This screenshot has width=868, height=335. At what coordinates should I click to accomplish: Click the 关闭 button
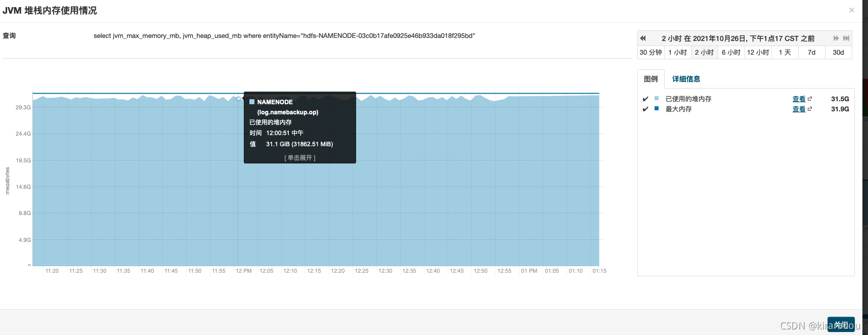841,325
